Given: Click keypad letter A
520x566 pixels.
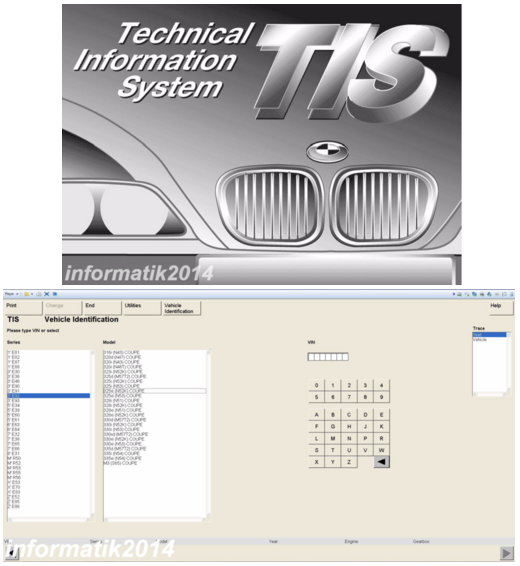Looking at the screenshot, I should point(316,415).
